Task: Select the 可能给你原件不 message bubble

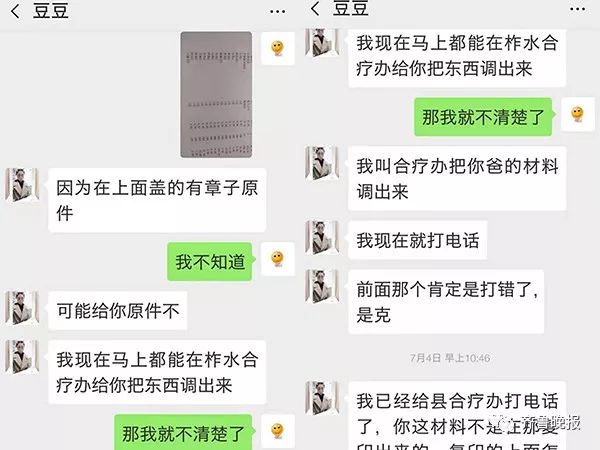Action: click(117, 311)
